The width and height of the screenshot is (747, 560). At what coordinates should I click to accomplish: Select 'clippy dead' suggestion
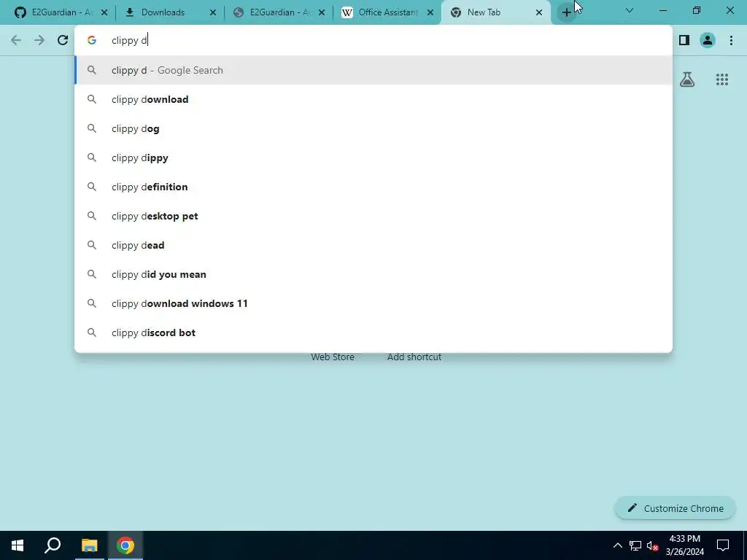(x=373, y=245)
